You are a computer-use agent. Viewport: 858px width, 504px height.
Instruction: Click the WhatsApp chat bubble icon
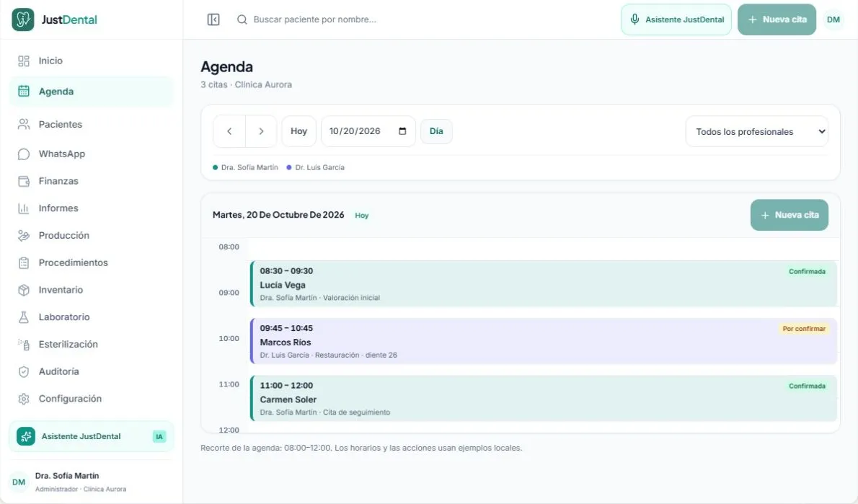point(24,154)
